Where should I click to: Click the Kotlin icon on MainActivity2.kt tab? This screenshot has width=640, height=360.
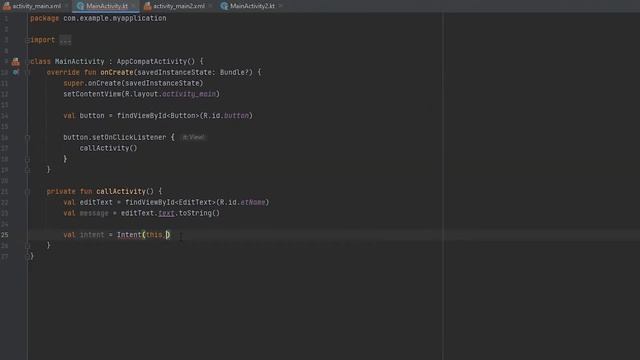pyautogui.click(x=224, y=6)
